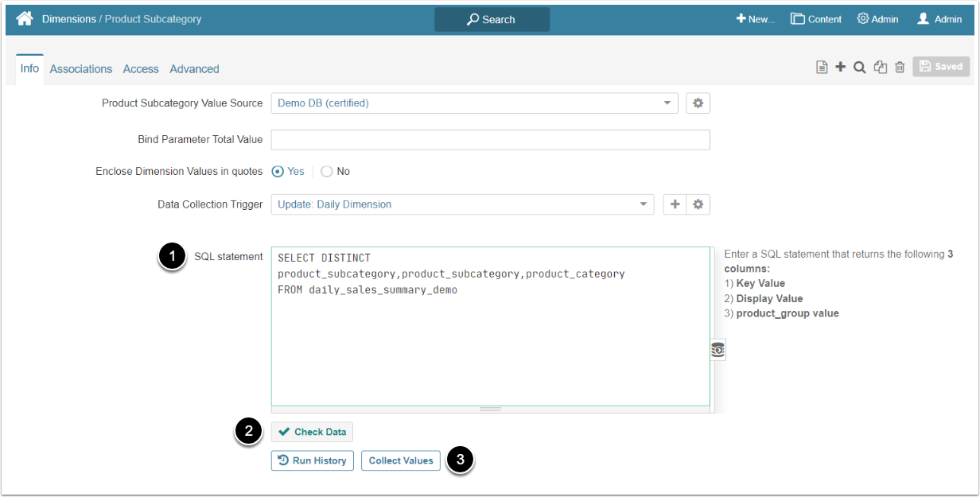Screen dimensions: 980x497
Task: Open the database visual editor icon
Action: [717, 350]
